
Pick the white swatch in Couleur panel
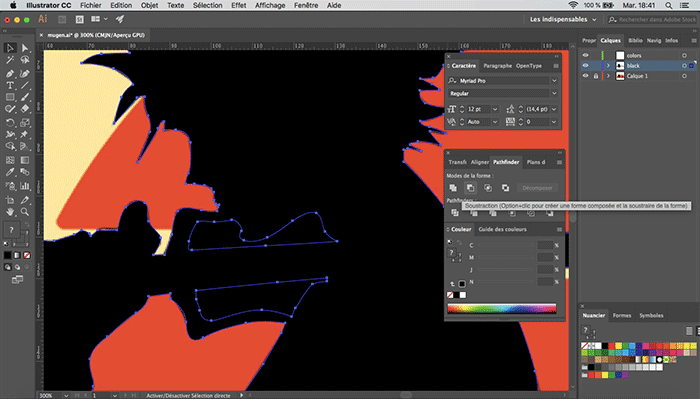[463, 295]
